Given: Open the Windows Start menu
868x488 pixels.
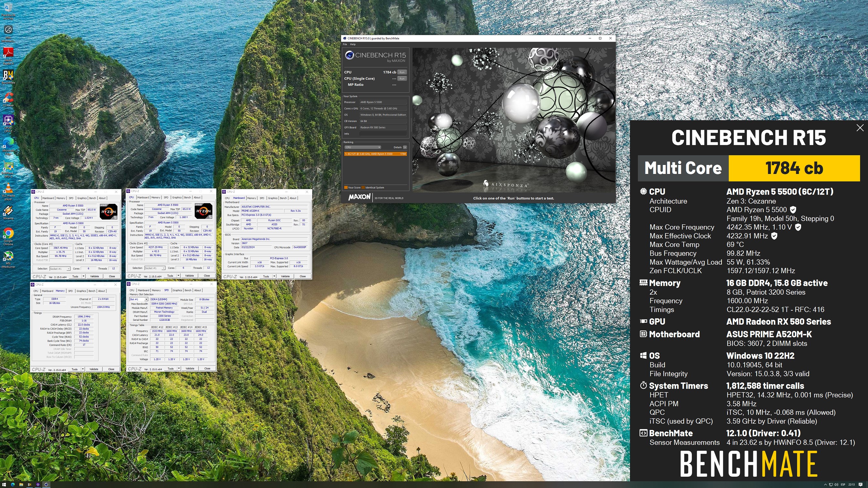Looking at the screenshot, I should 4,485.
